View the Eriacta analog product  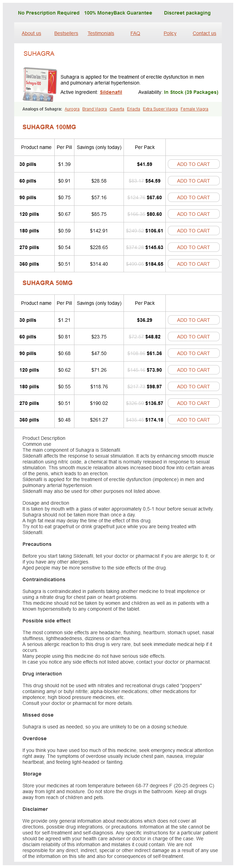pos(134,109)
